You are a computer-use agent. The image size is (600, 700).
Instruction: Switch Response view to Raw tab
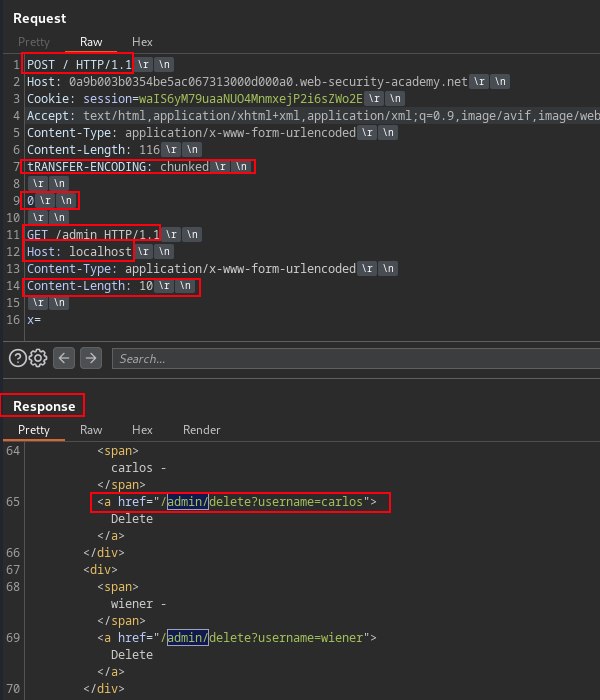click(x=91, y=430)
